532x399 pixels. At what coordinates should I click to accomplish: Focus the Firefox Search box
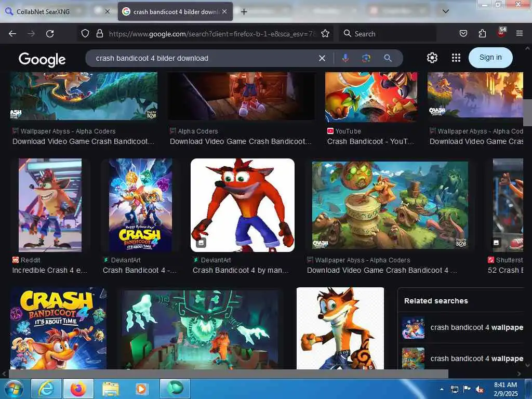tap(389, 34)
